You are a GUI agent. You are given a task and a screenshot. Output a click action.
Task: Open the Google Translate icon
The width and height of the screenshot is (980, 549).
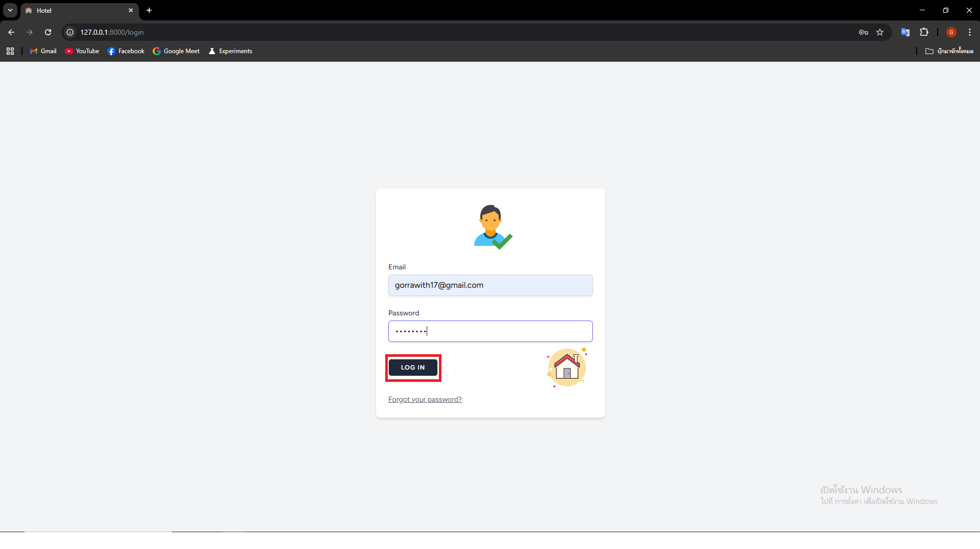point(905,32)
